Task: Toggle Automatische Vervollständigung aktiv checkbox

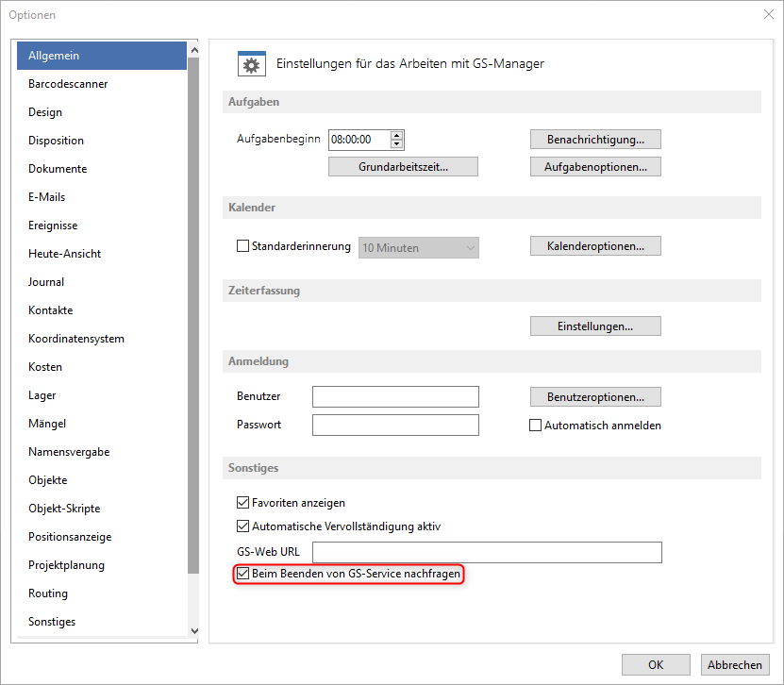Action: point(243,526)
